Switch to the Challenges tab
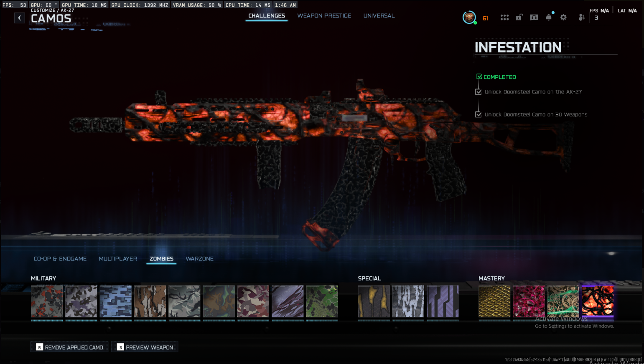Screen dimensions: 644x364 (267, 16)
